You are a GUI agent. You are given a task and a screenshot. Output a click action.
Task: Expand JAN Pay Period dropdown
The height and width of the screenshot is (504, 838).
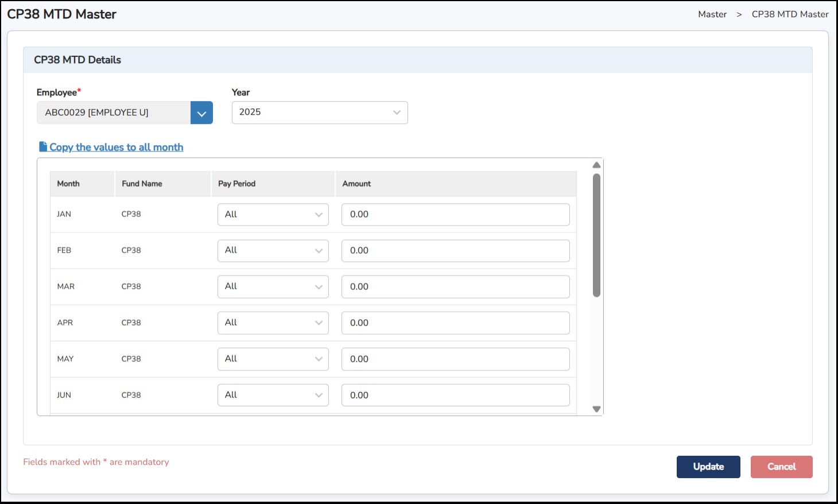[x=273, y=215]
